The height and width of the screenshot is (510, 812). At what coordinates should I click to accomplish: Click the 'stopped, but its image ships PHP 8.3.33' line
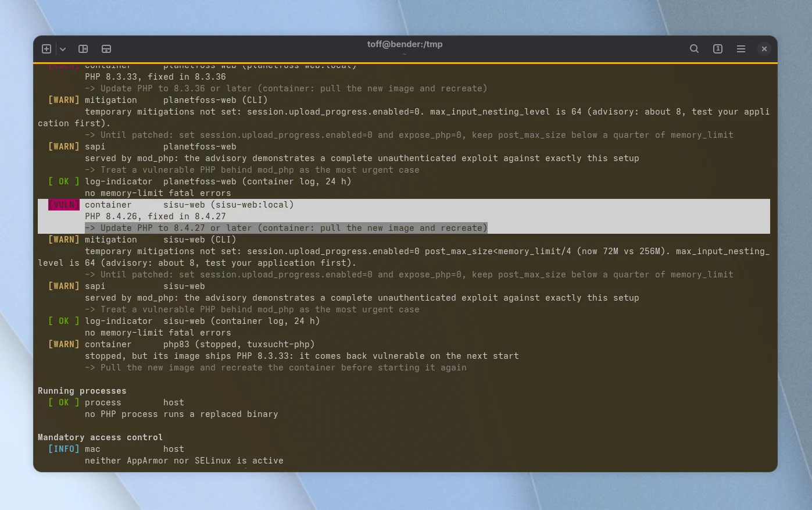tap(302, 356)
